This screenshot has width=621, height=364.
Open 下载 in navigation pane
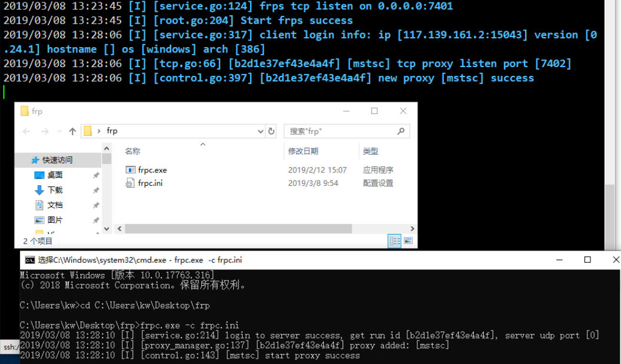(55, 191)
